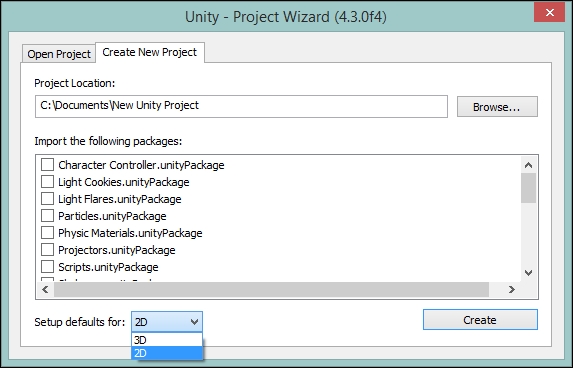Choose 3D from the dropdown list
The height and width of the screenshot is (368, 573).
click(167, 340)
